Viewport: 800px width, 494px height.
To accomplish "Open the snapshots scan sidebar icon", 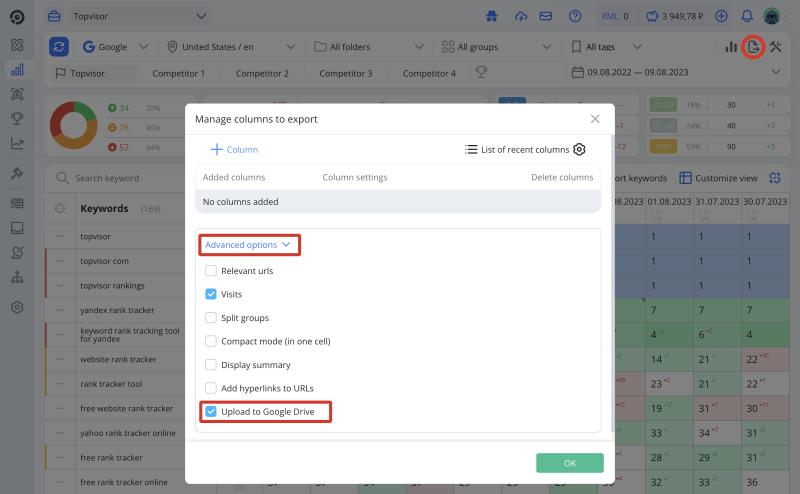I will [x=17, y=94].
